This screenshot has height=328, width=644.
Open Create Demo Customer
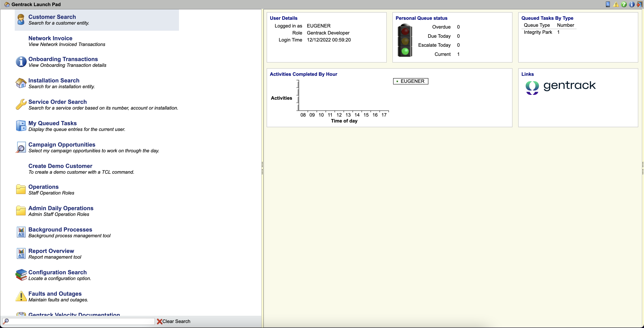pos(60,166)
